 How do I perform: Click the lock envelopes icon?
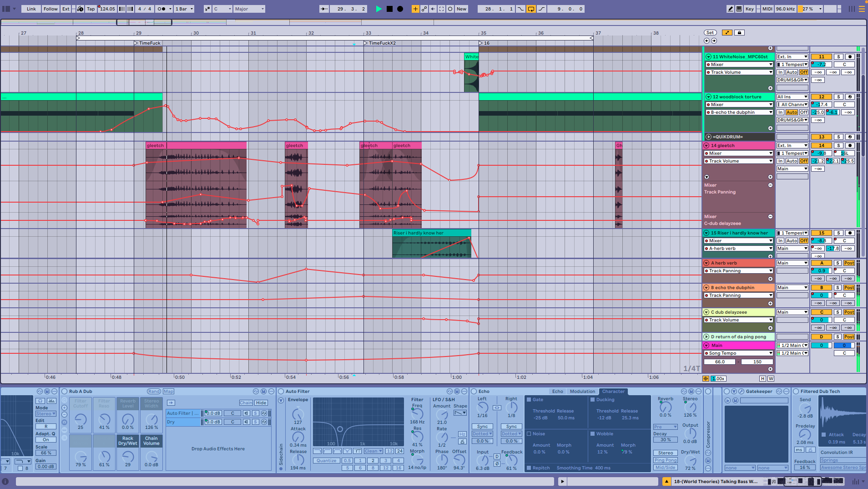point(740,33)
